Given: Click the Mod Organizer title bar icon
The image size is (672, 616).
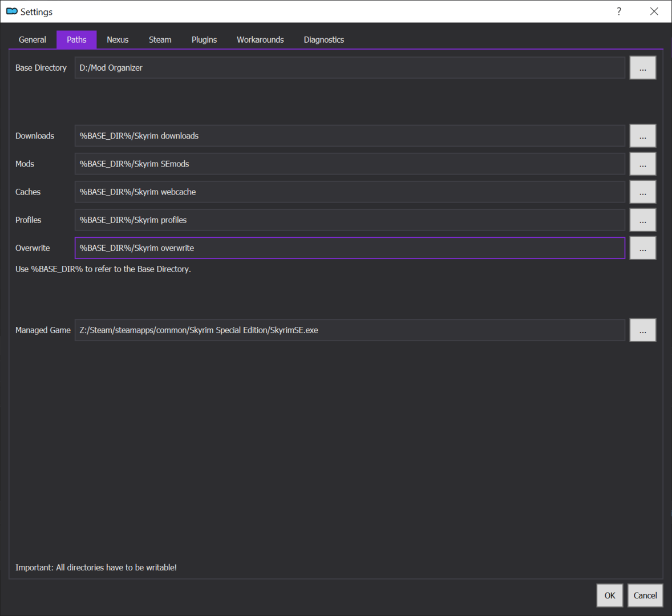Looking at the screenshot, I should coord(12,11).
